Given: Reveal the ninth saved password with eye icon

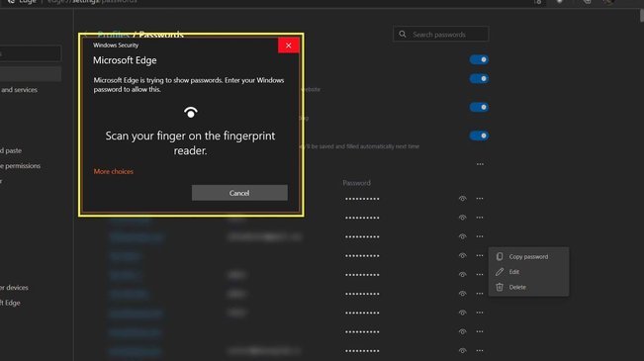Looking at the screenshot, I should (x=462, y=351).
